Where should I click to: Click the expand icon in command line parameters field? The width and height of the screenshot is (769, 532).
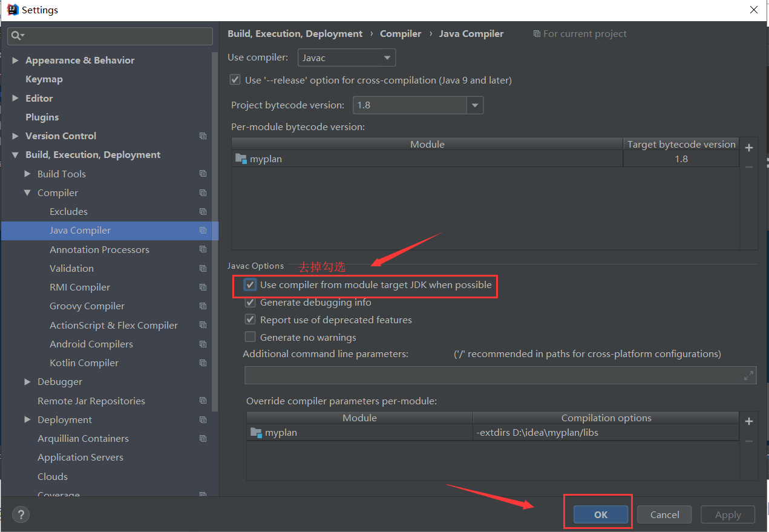pyautogui.click(x=748, y=375)
